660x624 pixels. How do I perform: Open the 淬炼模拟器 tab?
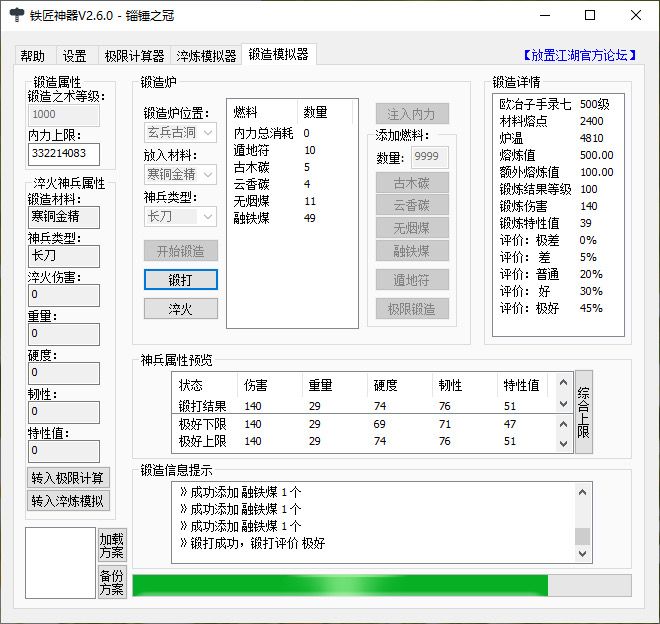click(x=206, y=56)
